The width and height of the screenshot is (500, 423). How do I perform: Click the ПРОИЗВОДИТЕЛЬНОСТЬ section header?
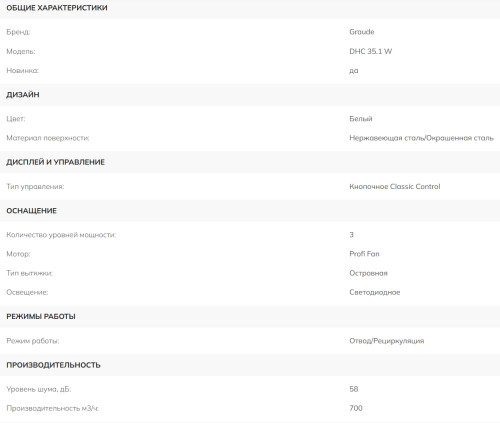pos(53,365)
